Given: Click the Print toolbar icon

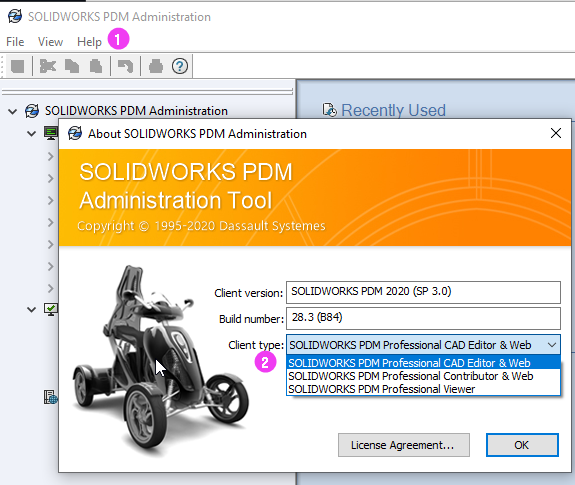Looking at the screenshot, I should [x=156, y=66].
